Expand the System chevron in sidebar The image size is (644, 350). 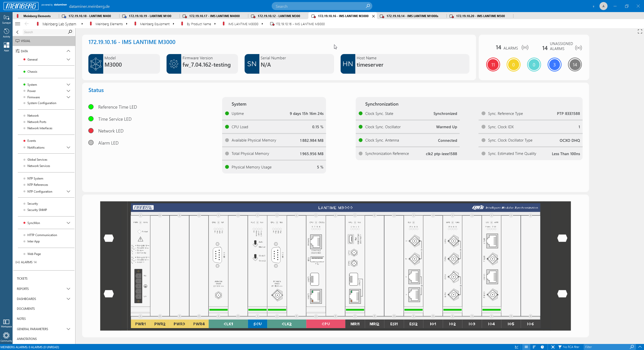[x=68, y=85]
